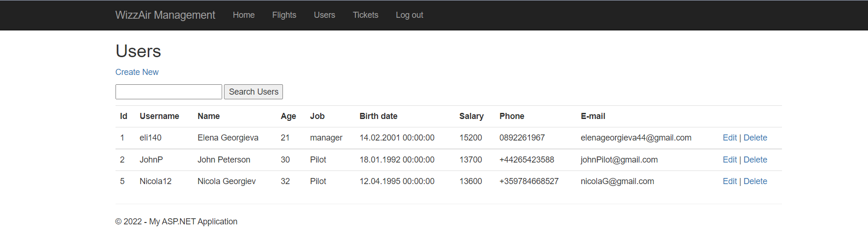Go to the Home menu item

[x=244, y=15]
